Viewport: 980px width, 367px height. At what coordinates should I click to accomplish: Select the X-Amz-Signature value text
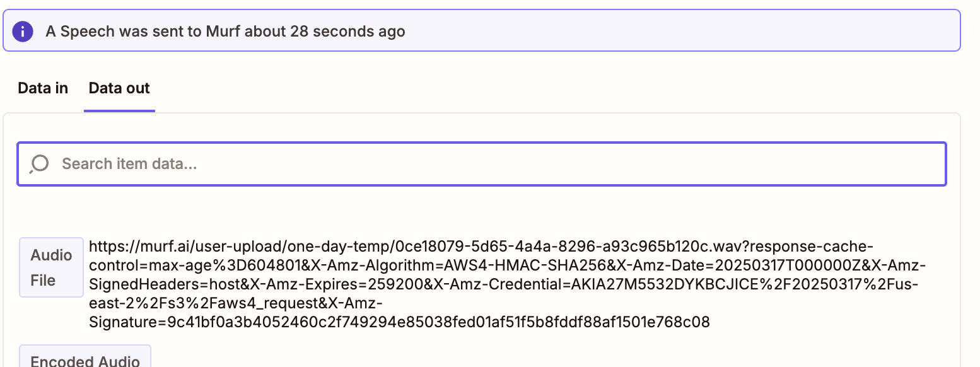tap(397, 322)
